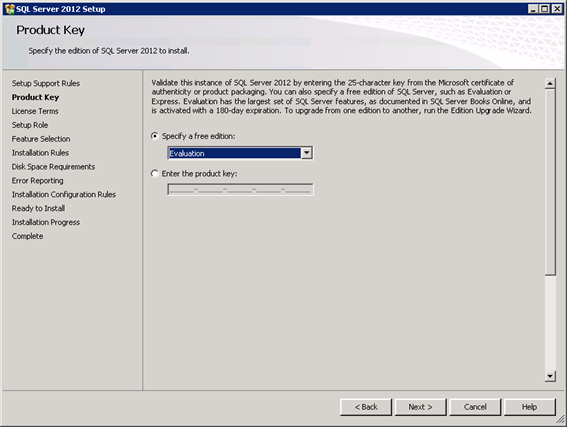Click the scrollbar down arrow
567x427 pixels.
point(550,376)
